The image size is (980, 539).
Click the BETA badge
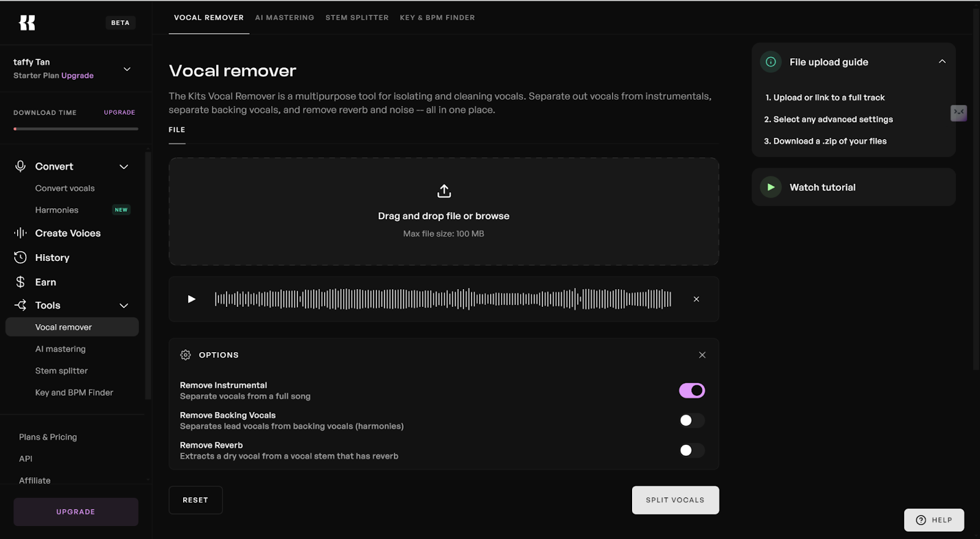(120, 23)
